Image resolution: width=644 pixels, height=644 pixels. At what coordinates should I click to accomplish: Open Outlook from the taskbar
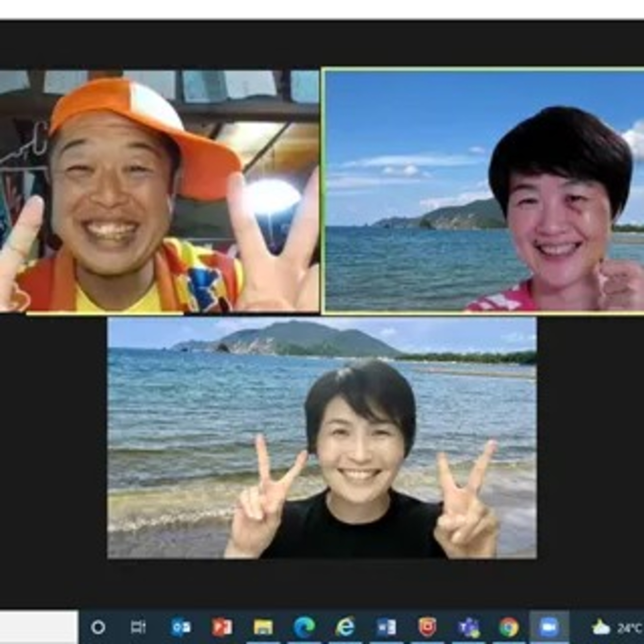pos(181,627)
